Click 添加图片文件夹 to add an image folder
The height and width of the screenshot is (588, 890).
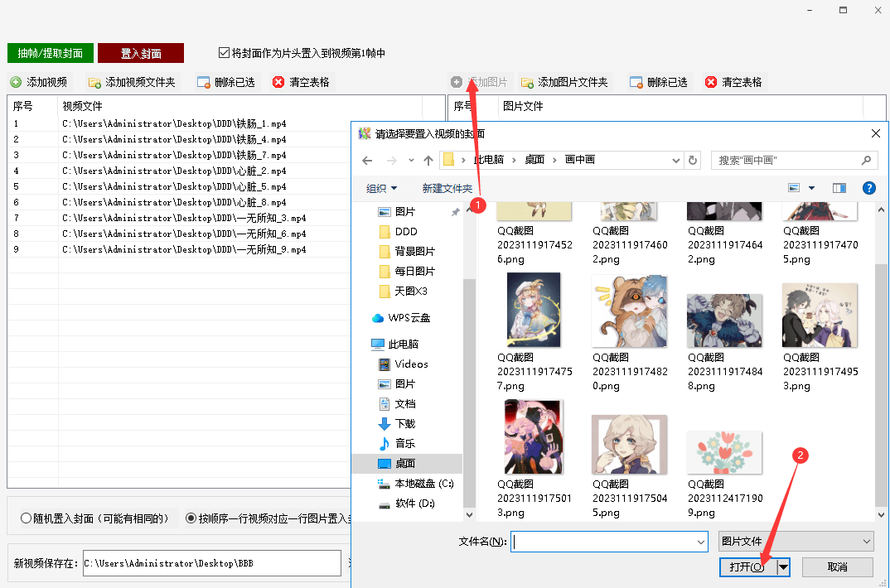pos(565,82)
